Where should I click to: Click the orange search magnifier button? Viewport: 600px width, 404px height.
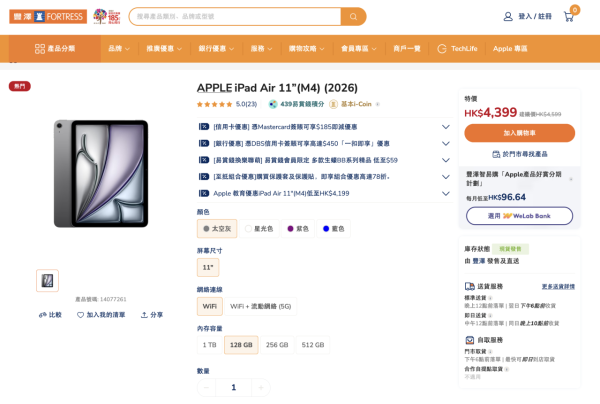354,16
